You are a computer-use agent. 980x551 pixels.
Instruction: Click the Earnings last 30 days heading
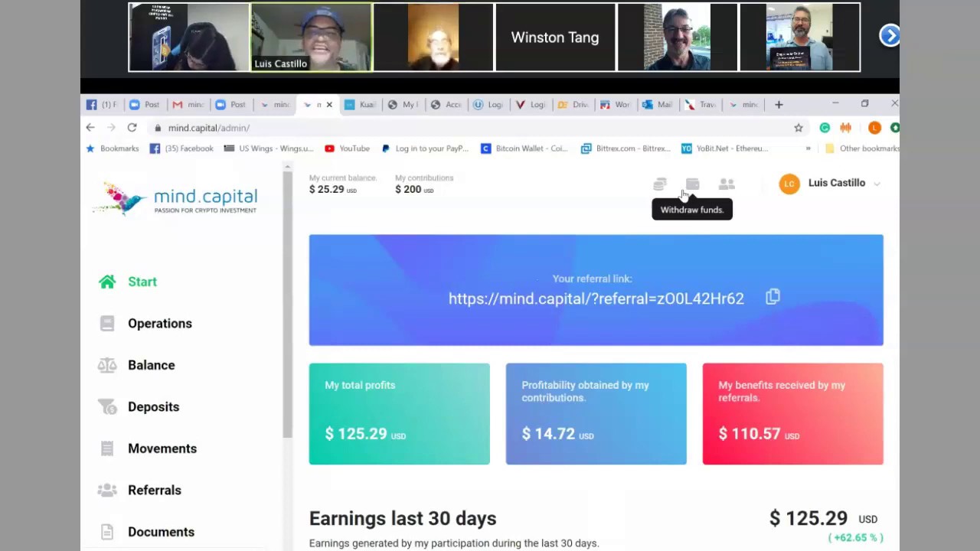coord(403,518)
